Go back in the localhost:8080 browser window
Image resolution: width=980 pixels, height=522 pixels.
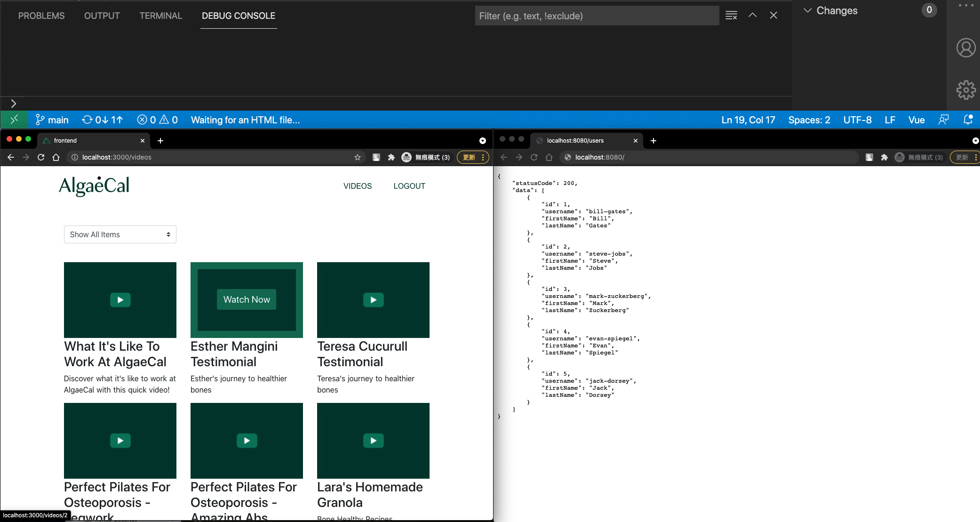click(x=504, y=157)
